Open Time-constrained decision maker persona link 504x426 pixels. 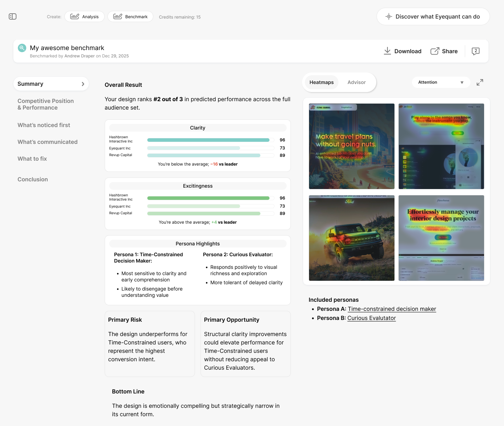click(x=392, y=309)
